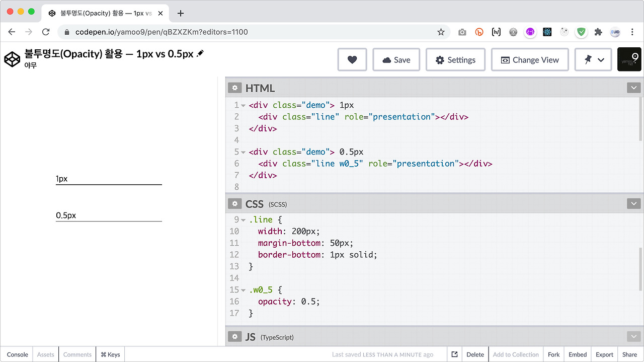Open the browser extensions puzzle icon
The width and height of the screenshot is (644, 362).
[x=598, y=32]
